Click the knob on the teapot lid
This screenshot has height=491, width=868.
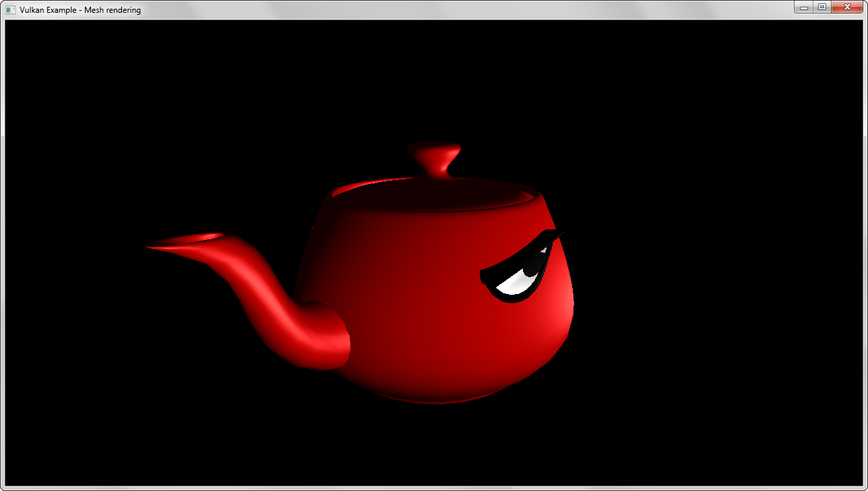click(434, 150)
